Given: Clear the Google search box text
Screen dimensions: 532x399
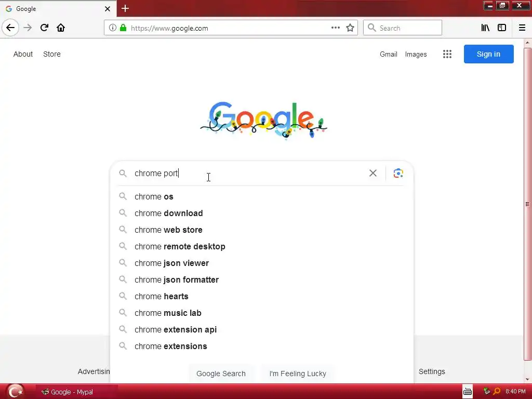Looking at the screenshot, I should pos(373,173).
